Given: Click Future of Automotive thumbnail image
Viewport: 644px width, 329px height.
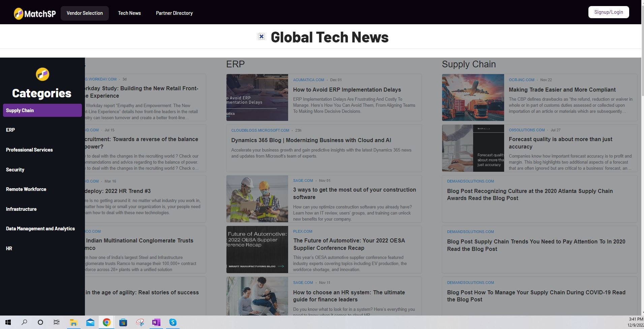Looking at the screenshot, I should (257, 250).
